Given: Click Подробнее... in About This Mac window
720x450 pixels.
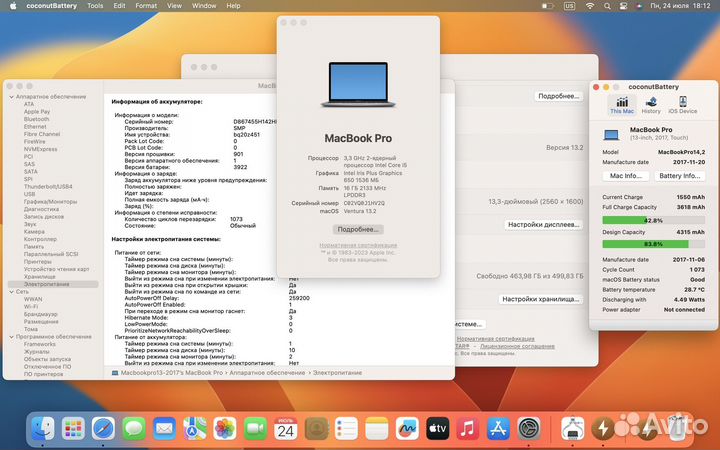Looking at the screenshot, I should [x=358, y=229].
